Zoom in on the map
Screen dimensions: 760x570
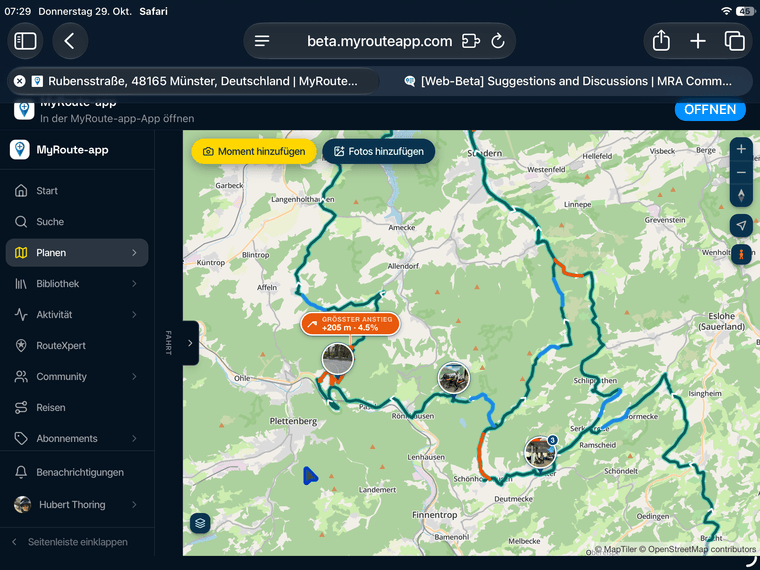(741, 149)
